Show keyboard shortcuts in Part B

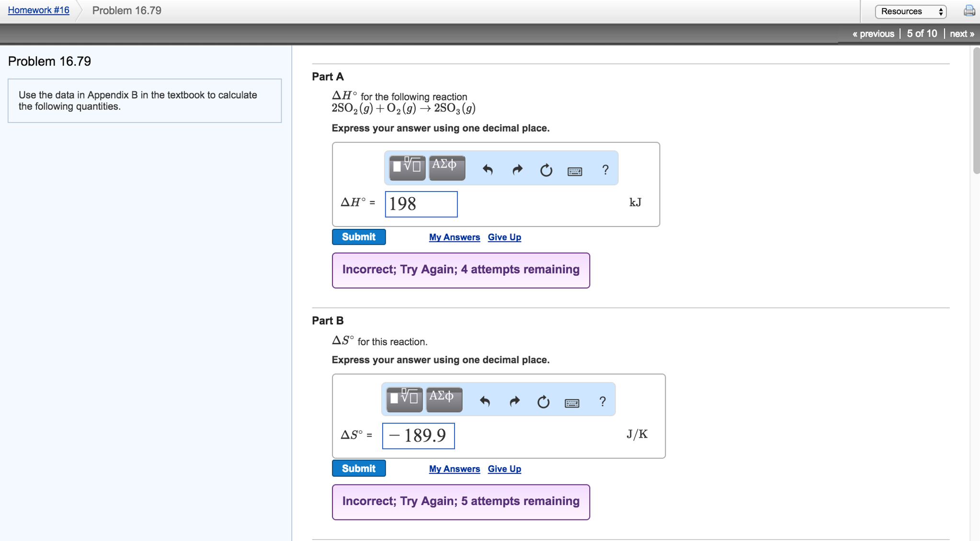pyautogui.click(x=572, y=403)
